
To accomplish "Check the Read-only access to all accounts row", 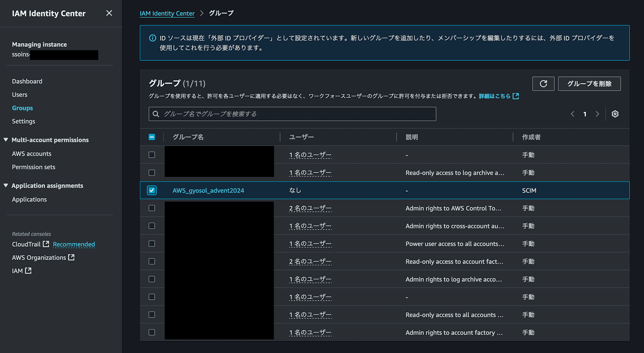I will pos(152,315).
